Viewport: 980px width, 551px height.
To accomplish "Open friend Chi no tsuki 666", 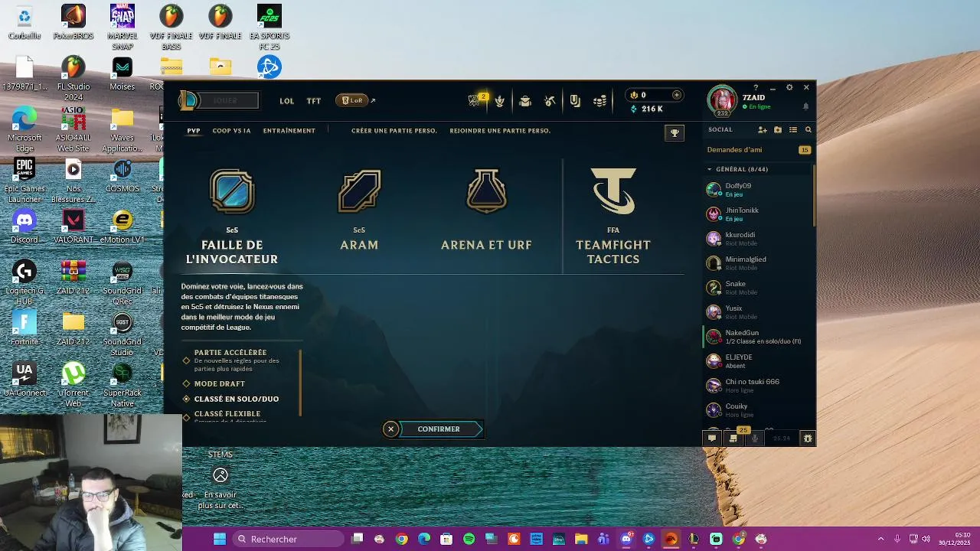I will click(757, 386).
